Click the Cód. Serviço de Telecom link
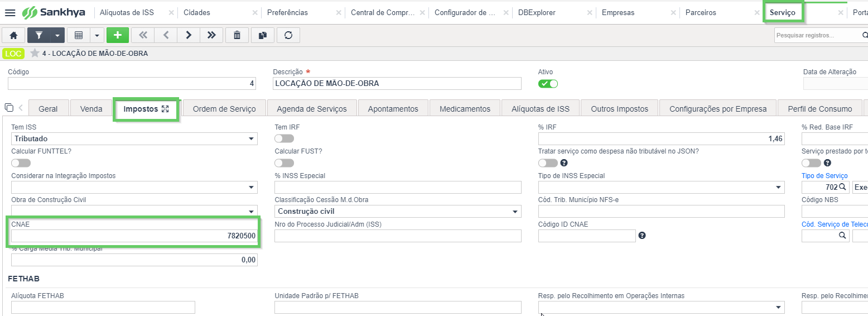The width and height of the screenshot is (868, 316). click(x=835, y=224)
